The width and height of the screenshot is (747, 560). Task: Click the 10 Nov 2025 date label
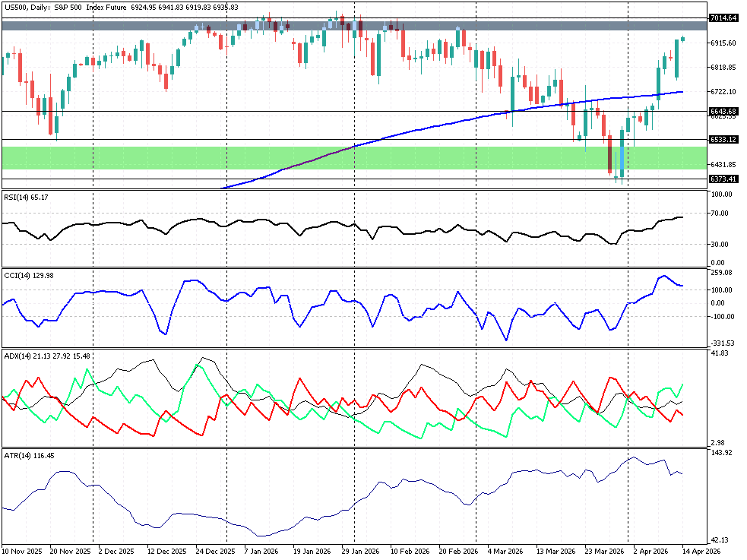click(21, 550)
